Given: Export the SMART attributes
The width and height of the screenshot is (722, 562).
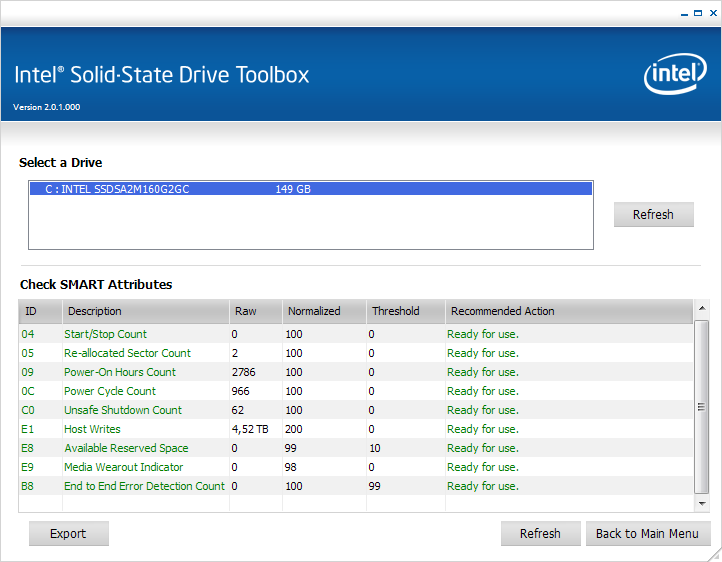Looking at the screenshot, I should tap(69, 533).
